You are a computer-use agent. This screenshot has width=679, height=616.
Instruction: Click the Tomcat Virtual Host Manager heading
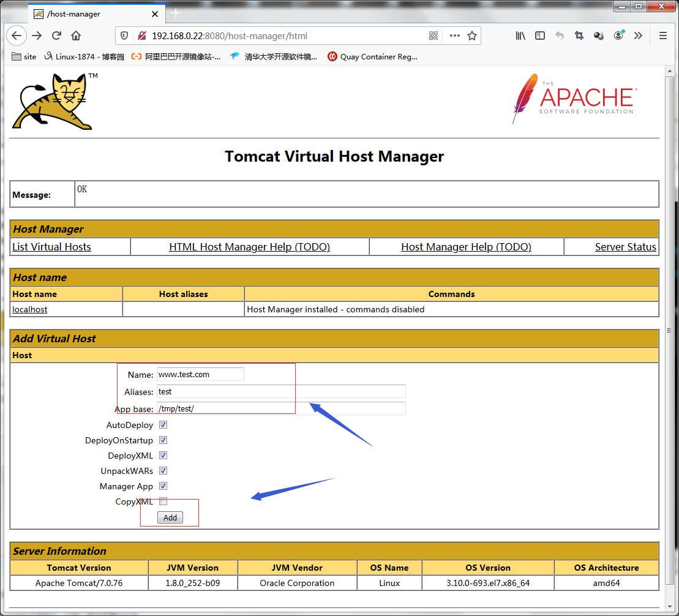tap(334, 156)
